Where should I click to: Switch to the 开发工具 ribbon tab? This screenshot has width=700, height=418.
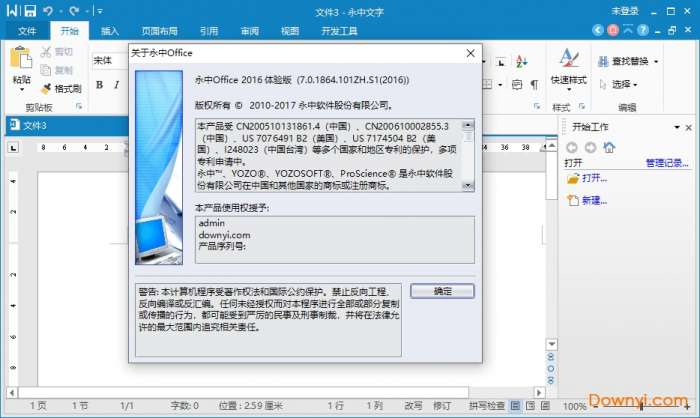pos(339,31)
